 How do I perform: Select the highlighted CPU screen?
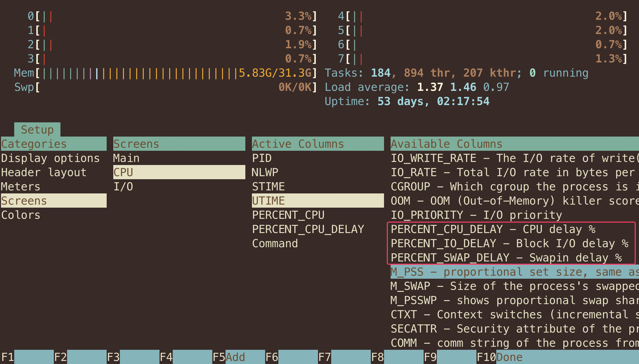pos(179,172)
